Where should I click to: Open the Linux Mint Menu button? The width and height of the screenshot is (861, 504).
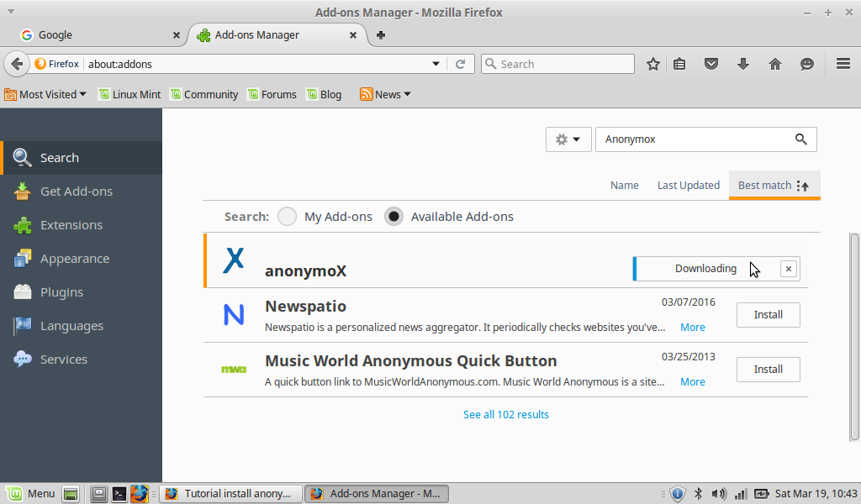pyautogui.click(x=31, y=494)
